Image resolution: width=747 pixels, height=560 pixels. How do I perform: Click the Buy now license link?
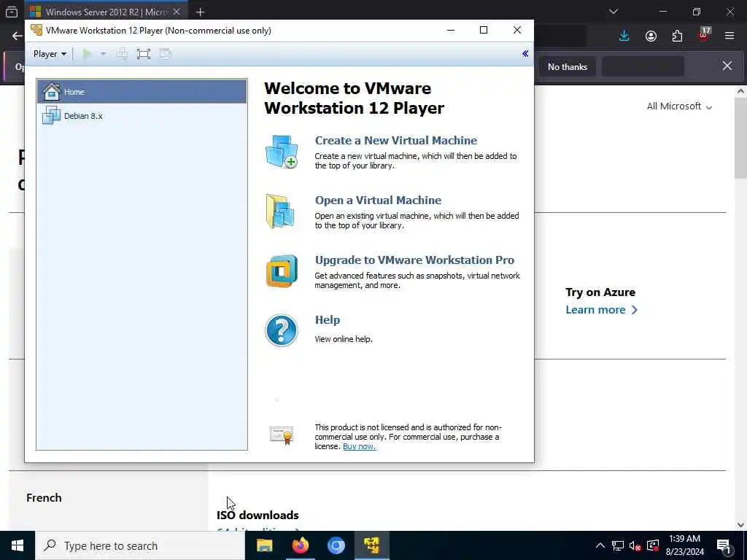click(359, 447)
